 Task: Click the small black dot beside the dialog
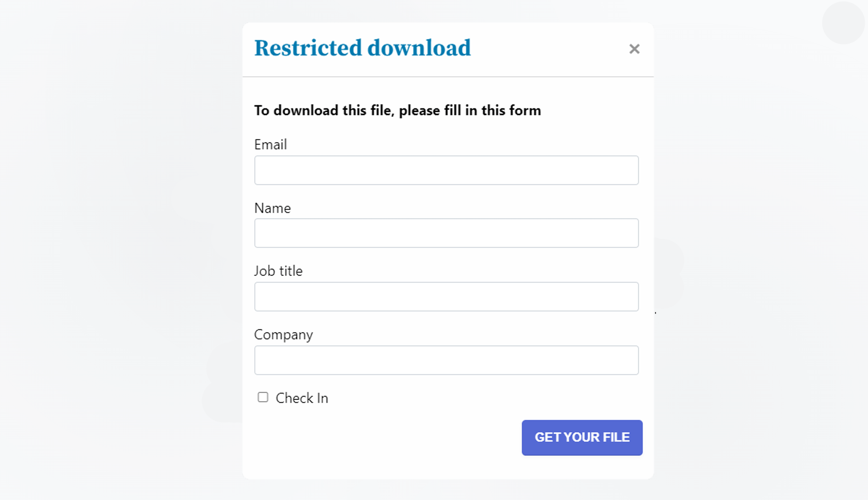[655, 313]
